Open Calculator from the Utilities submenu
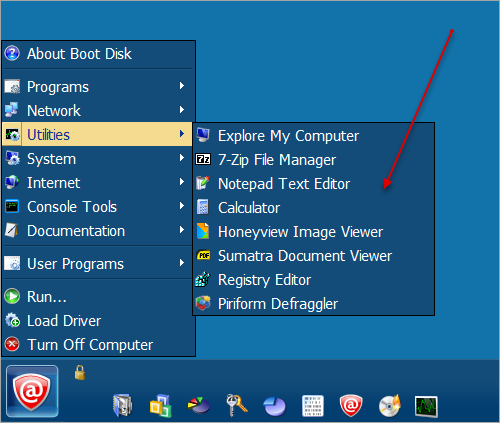This screenshot has height=423, width=500. pyautogui.click(x=313, y=208)
